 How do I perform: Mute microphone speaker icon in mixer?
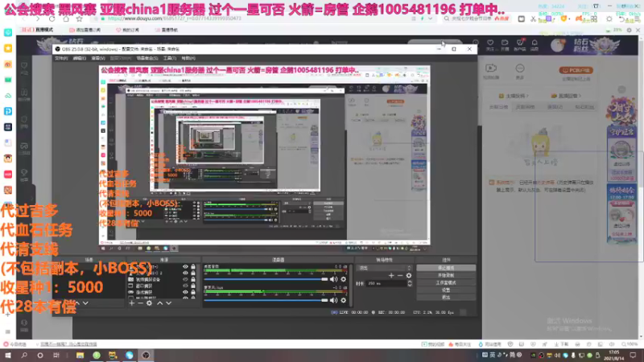333,300
